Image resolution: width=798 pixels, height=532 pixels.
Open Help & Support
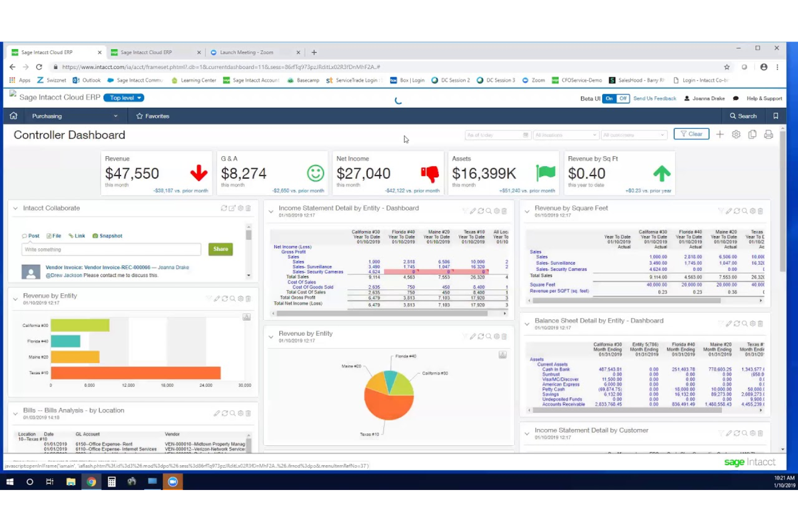tap(764, 99)
